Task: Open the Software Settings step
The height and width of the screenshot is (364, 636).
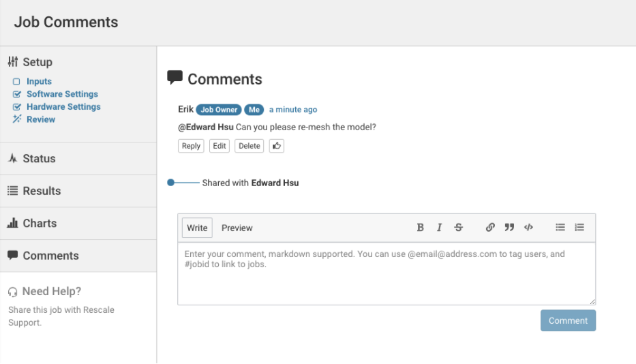Action: pos(62,94)
